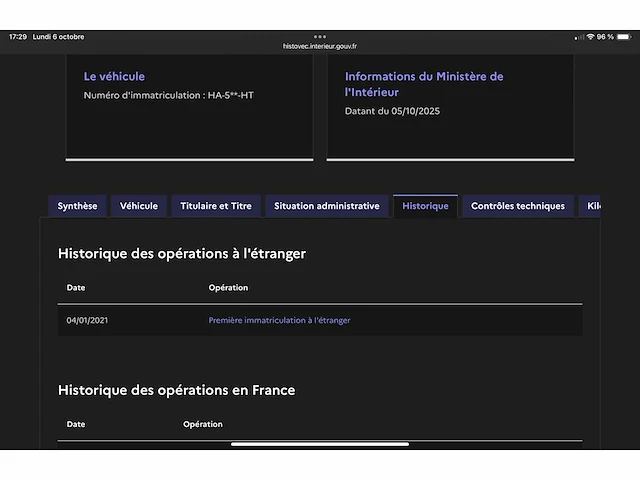
Task: Click the partially visible Kilométrage tab
Action: tap(593, 206)
